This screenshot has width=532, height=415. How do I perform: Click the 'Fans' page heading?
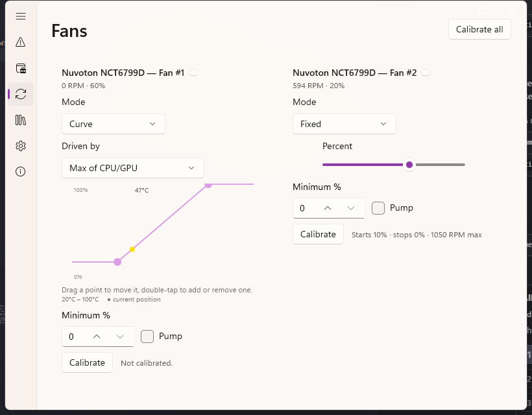[69, 31]
